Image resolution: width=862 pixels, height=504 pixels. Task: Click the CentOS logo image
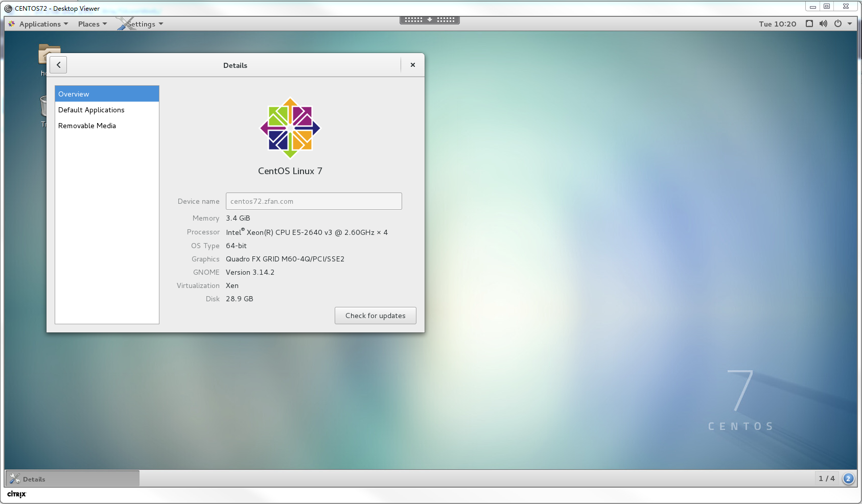(290, 128)
